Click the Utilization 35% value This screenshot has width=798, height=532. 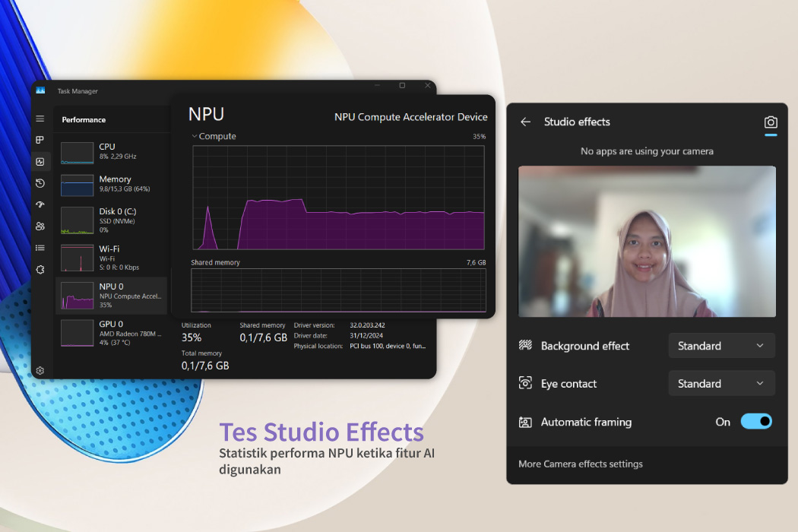click(192, 337)
